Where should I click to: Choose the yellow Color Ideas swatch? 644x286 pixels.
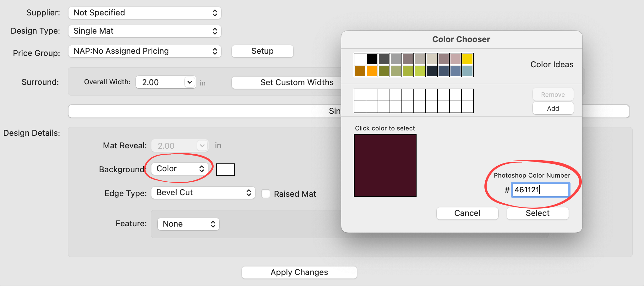[x=467, y=59]
